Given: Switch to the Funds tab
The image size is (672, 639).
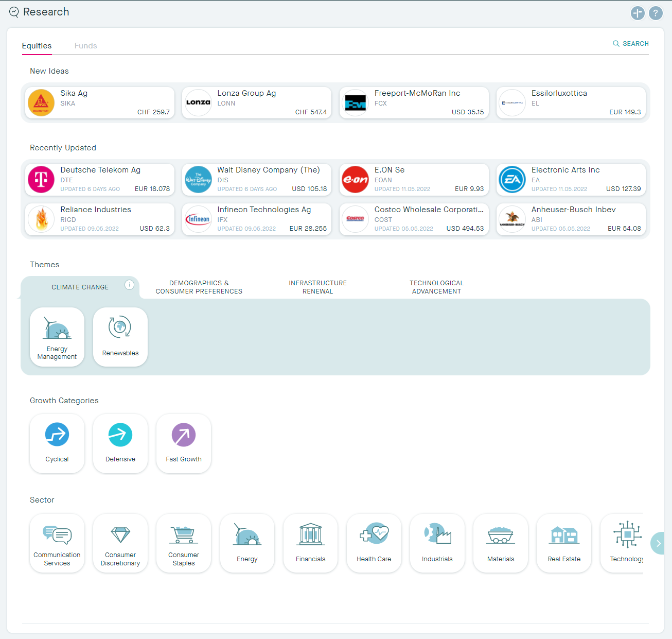Looking at the screenshot, I should pos(85,46).
